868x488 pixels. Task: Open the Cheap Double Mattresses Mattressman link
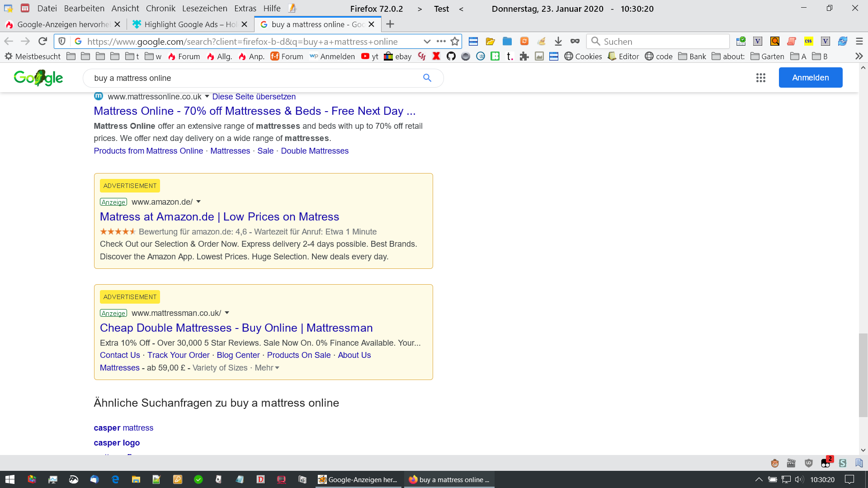tap(236, 328)
